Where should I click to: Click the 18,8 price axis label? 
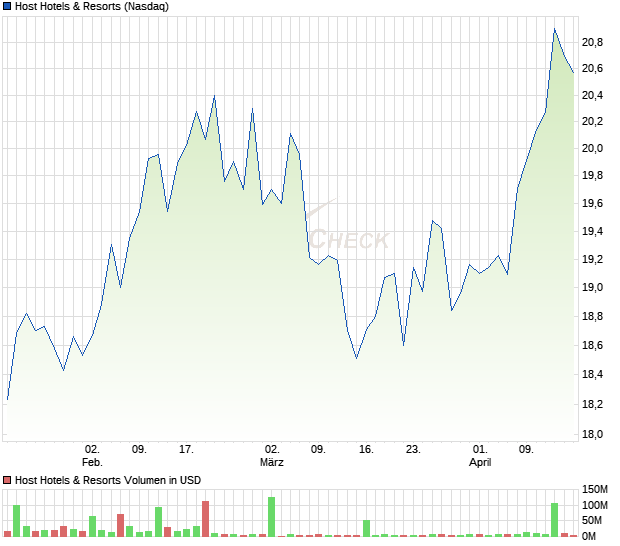coord(592,316)
